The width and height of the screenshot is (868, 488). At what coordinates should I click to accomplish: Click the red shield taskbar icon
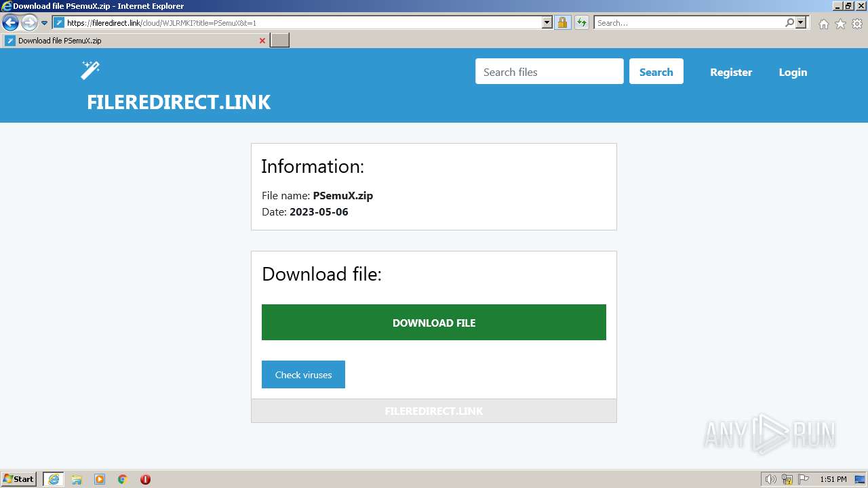pos(145,479)
